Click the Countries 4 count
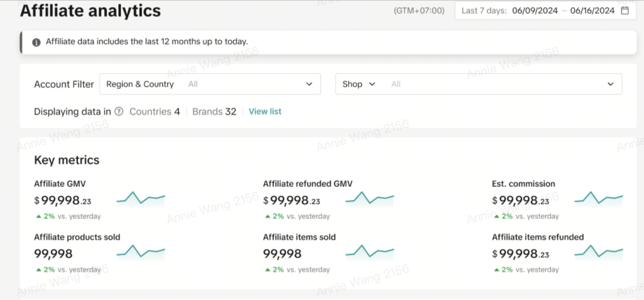 pyautogui.click(x=154, y=112)
